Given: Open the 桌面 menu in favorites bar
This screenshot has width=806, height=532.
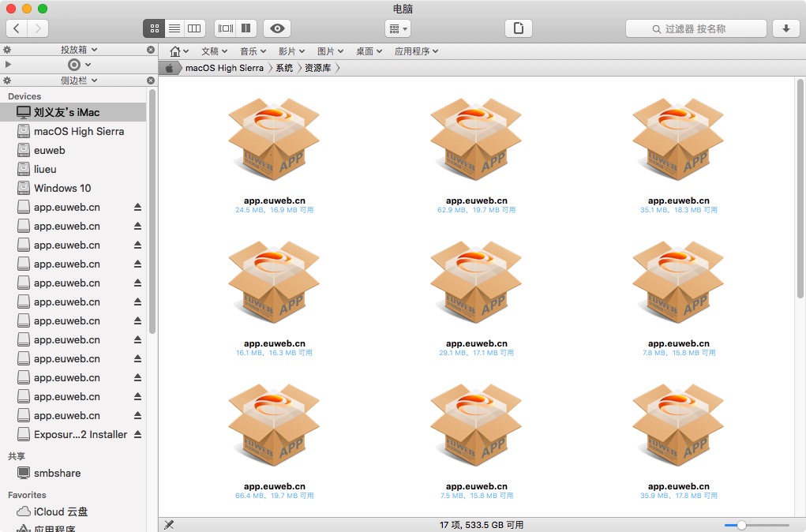Looking at the screenshot, I should (369, 51).
